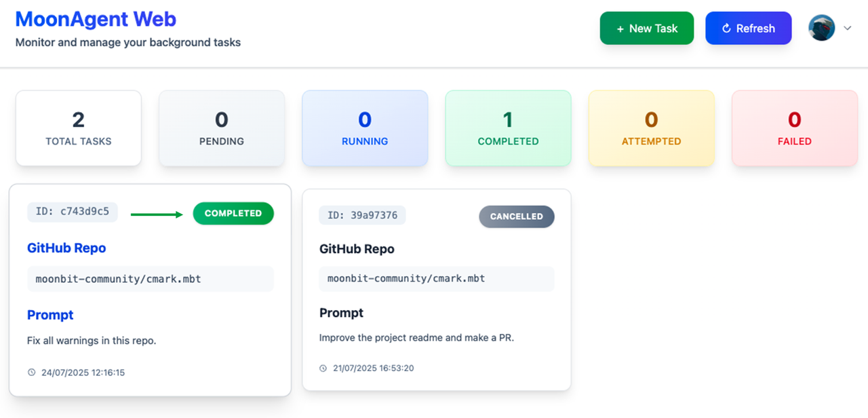Click the plus icon on New Task
Image resolution: width=868 pixels, height=418 pixels.
(x=620, y=28)
